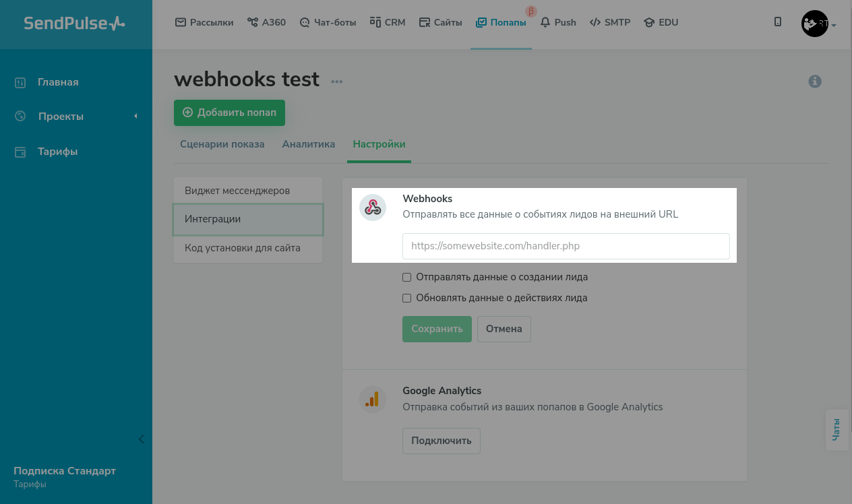The height and width of the screenshot is (504, 852).
Task: Click the info icon near page title
Action: click(814, 82)
